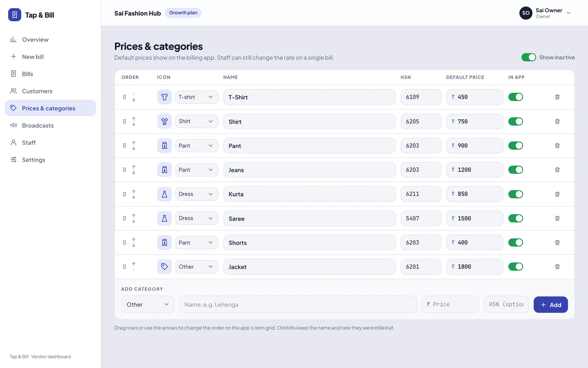Switch off Shorts in-app toggle
The width and height of the screenshot is (588, 368).
(x=516, y=243)
